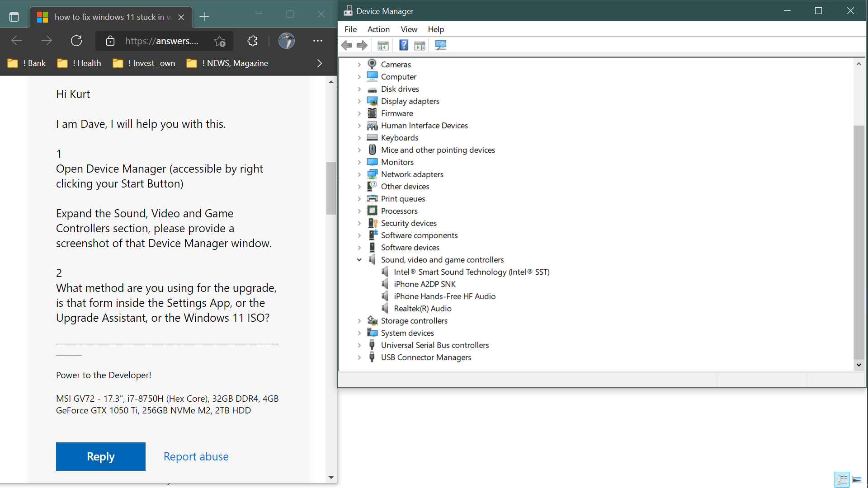
Task: Click the Back navigation arrow in Device Manager
Action: [x=347, y=45]
